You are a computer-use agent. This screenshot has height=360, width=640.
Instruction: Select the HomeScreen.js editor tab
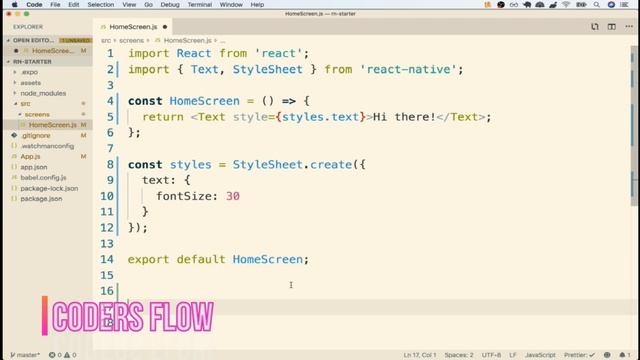[x=133, y=27]
